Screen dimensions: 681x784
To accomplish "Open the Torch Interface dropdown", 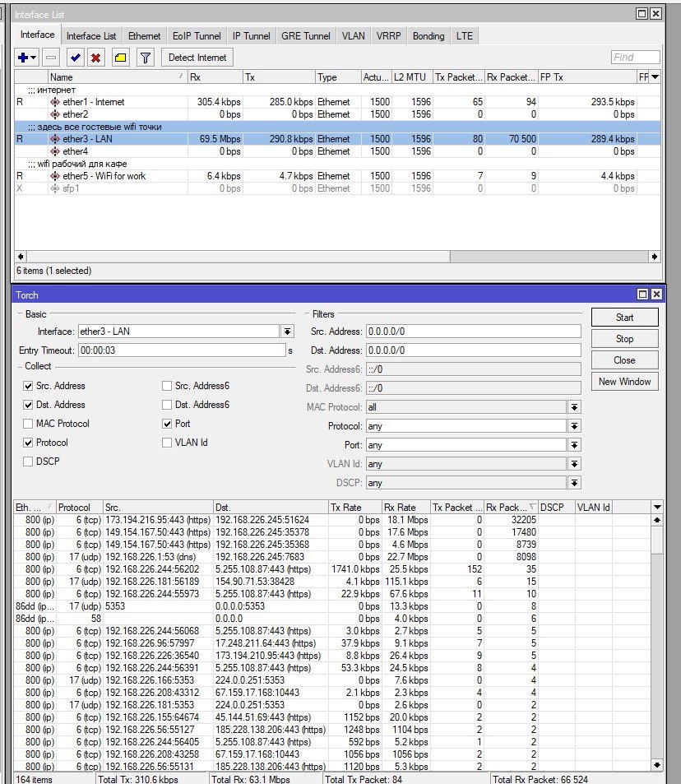I will [287, 332].
